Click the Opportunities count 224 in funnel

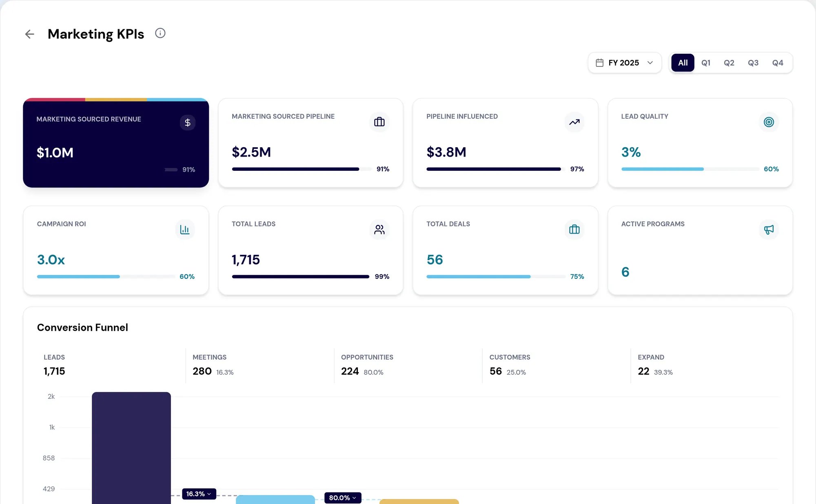(350, 371)
